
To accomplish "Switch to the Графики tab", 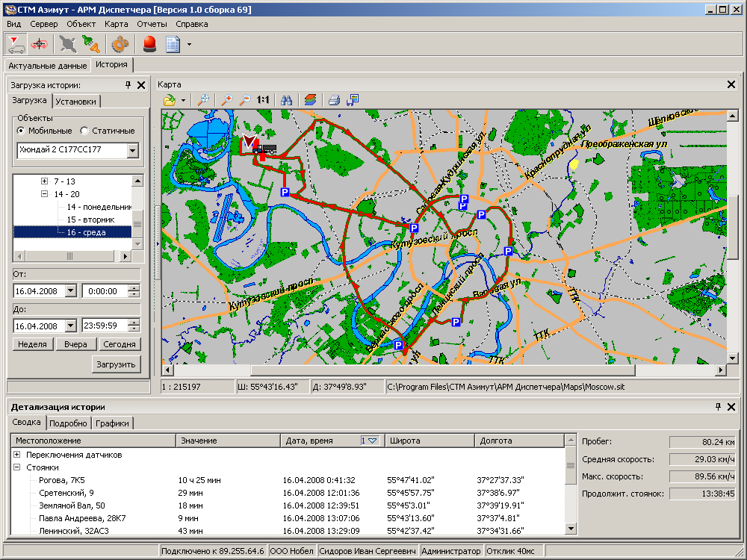I will coord(112,423).
